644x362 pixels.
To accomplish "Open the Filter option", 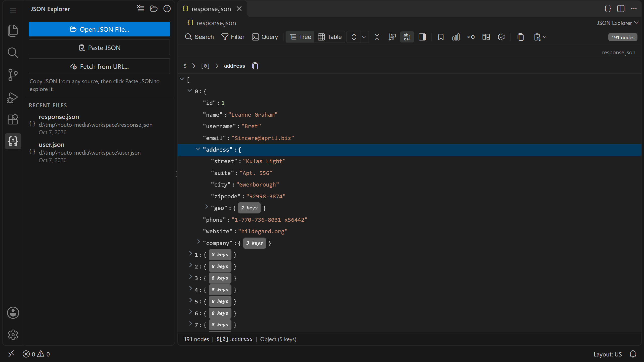I will coord(233,37).
